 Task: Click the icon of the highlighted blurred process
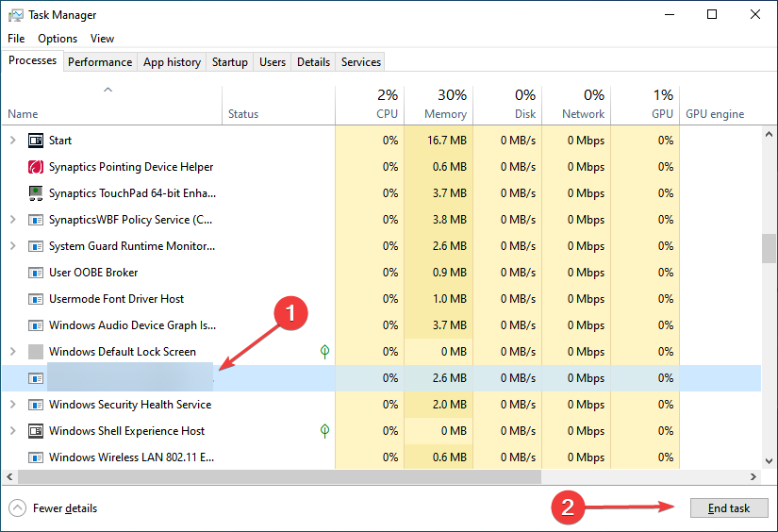point(36,378)
